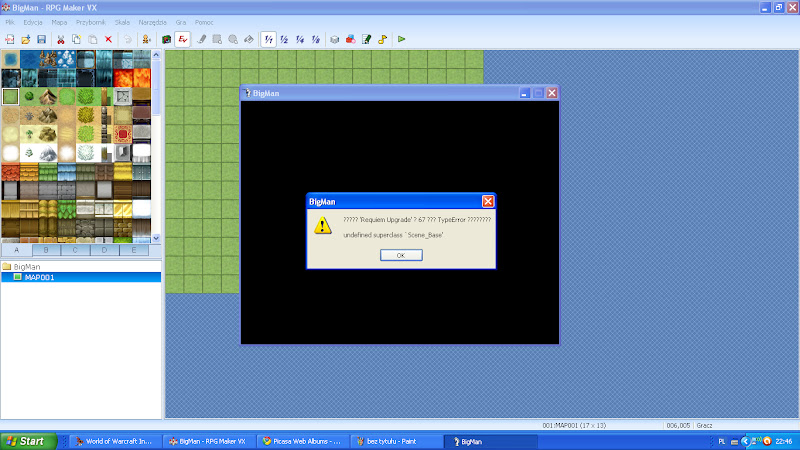Click the PL language indicator in tray
Viewport: 800px width, 450px height.
pos(721,441)
